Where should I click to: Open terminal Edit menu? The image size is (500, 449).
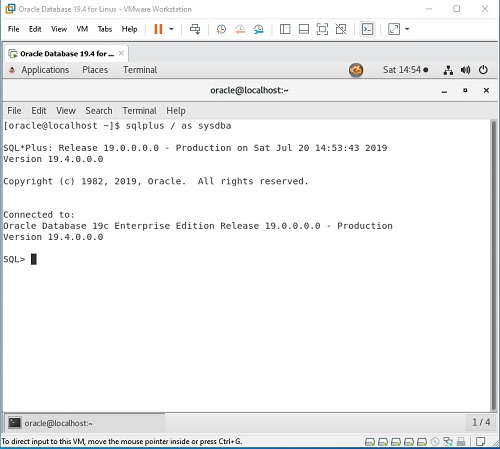pyautogui.click(x=39, y=111)
